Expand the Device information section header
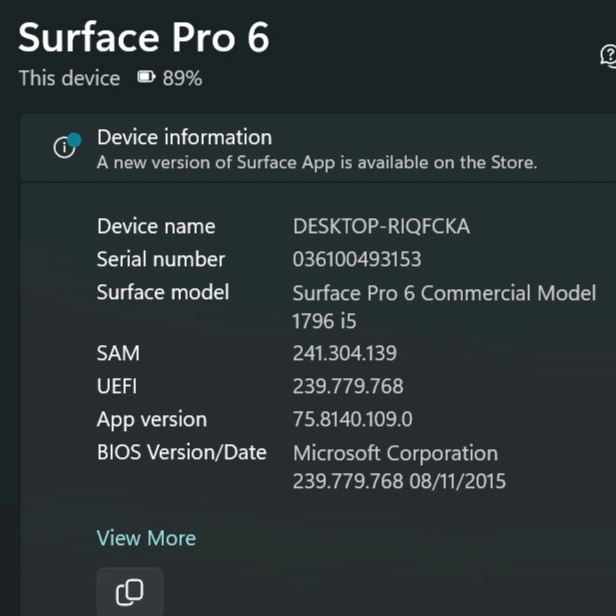The width and height of the screenshot is (616, 616). [x=184, y=138]
